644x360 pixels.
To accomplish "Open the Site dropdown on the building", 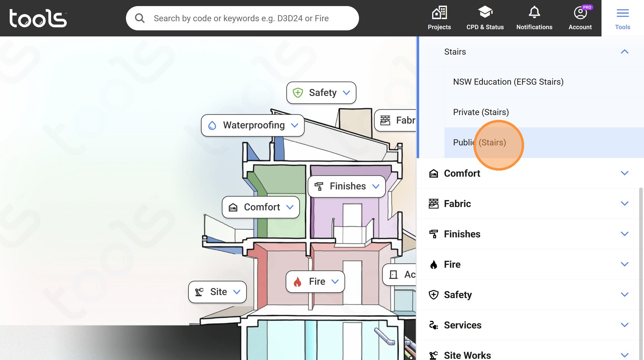I will (x=217, y=292).
